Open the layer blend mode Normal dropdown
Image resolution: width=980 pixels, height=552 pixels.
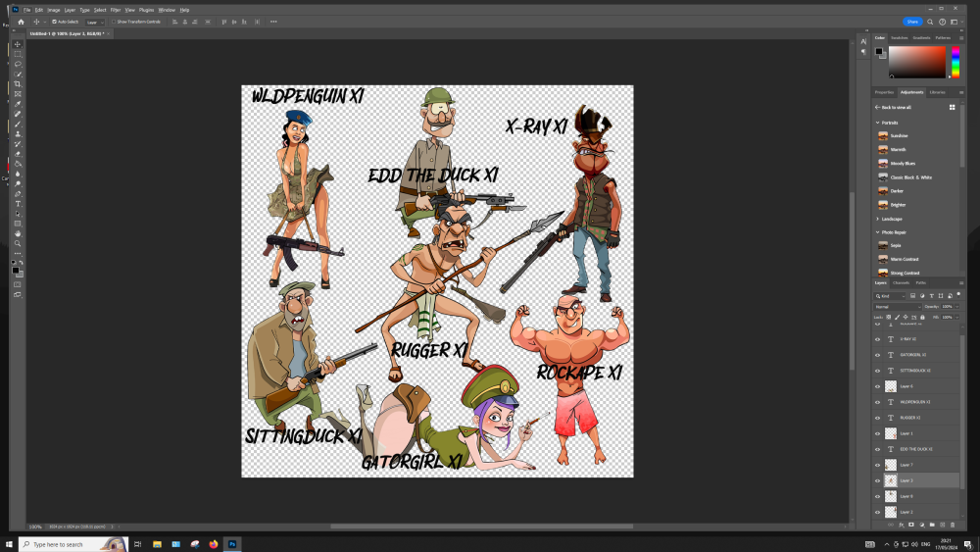pos(898,306)
